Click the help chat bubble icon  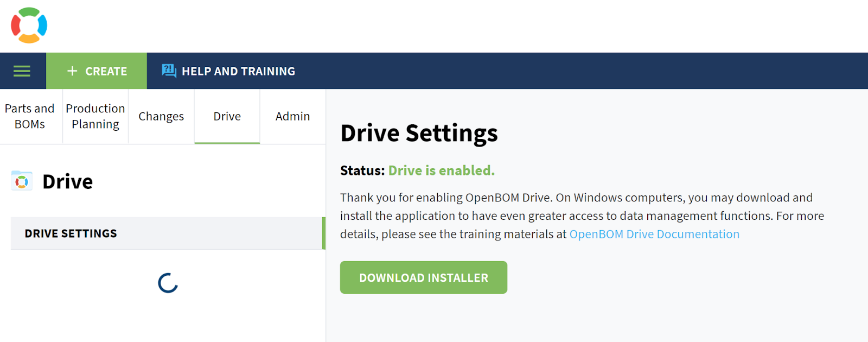point(169,71)
